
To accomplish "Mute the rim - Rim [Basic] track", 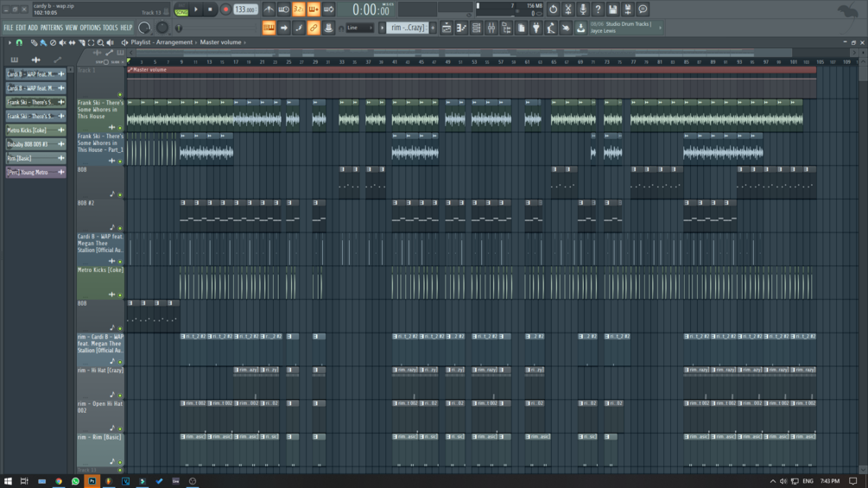I will tap(120, 462).
